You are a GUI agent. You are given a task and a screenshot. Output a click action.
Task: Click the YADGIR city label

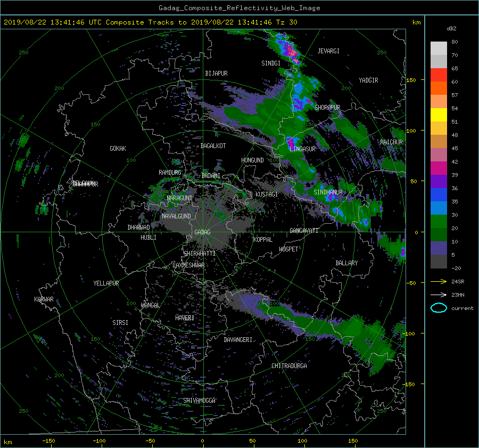(x=368, y=80)
